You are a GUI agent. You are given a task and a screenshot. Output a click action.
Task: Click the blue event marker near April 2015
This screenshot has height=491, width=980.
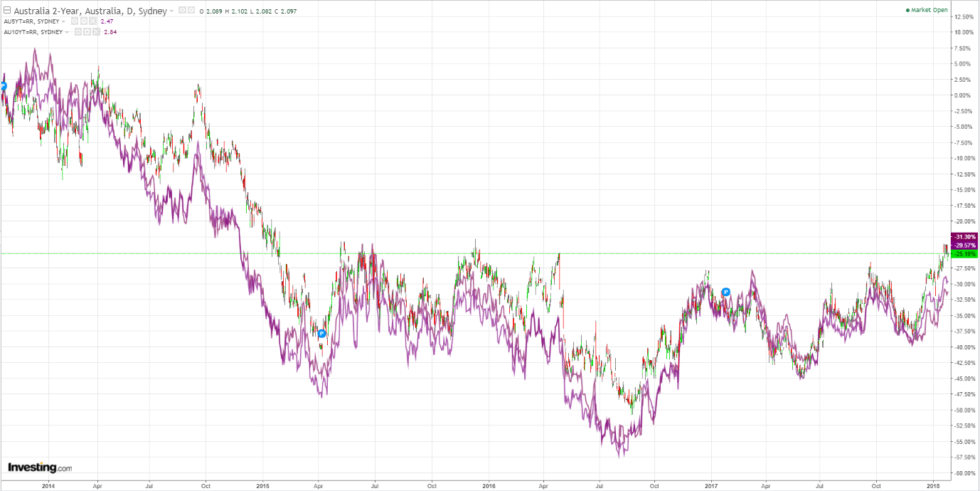point(321,333)
